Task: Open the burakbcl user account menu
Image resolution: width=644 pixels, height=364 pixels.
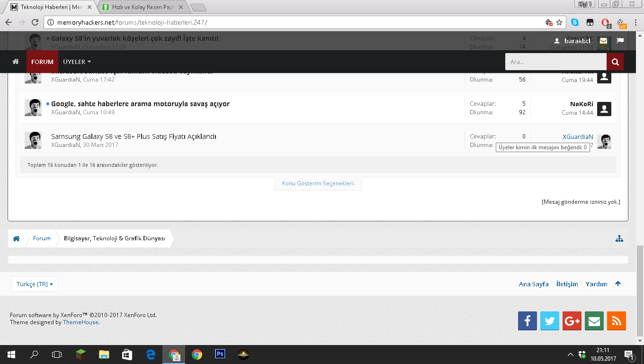Action: [572, 41]
